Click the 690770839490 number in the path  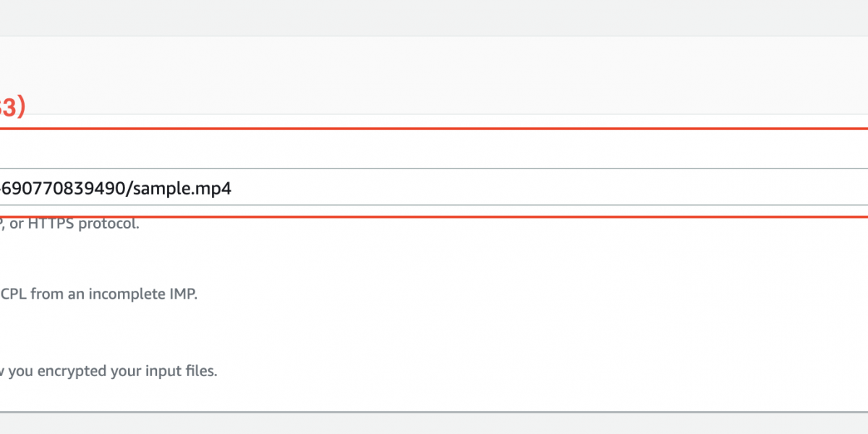(x=58, y=189)
